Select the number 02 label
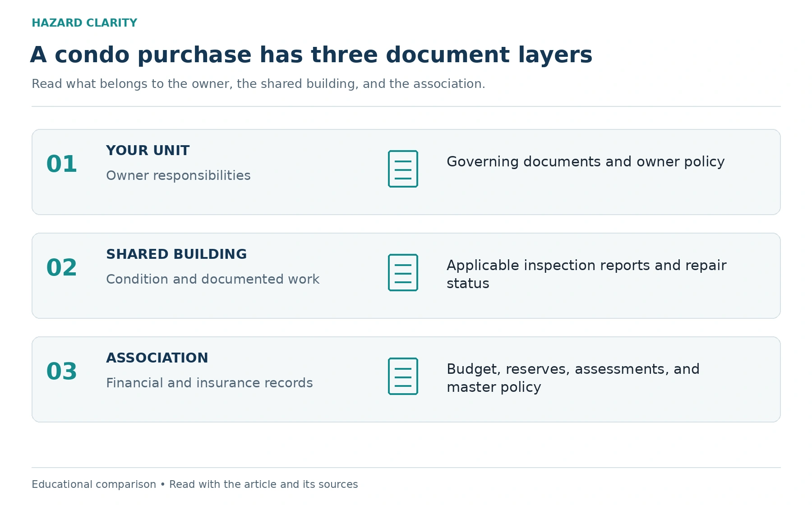 click(62, 268)
